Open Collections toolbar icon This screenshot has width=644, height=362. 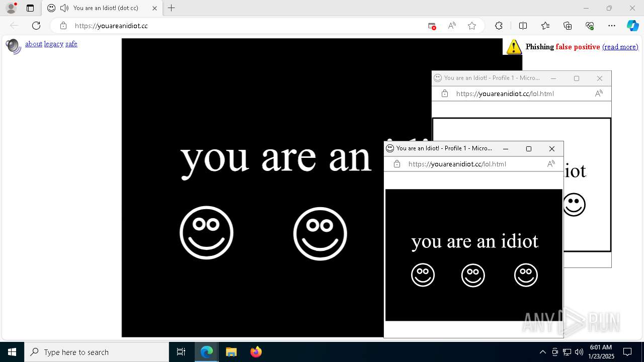pos(568,26)
